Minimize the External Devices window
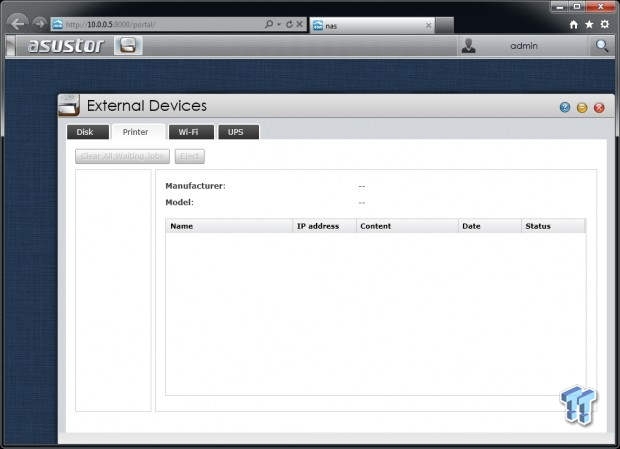This screenshot has height=449, width=620. tap(582, 108)
